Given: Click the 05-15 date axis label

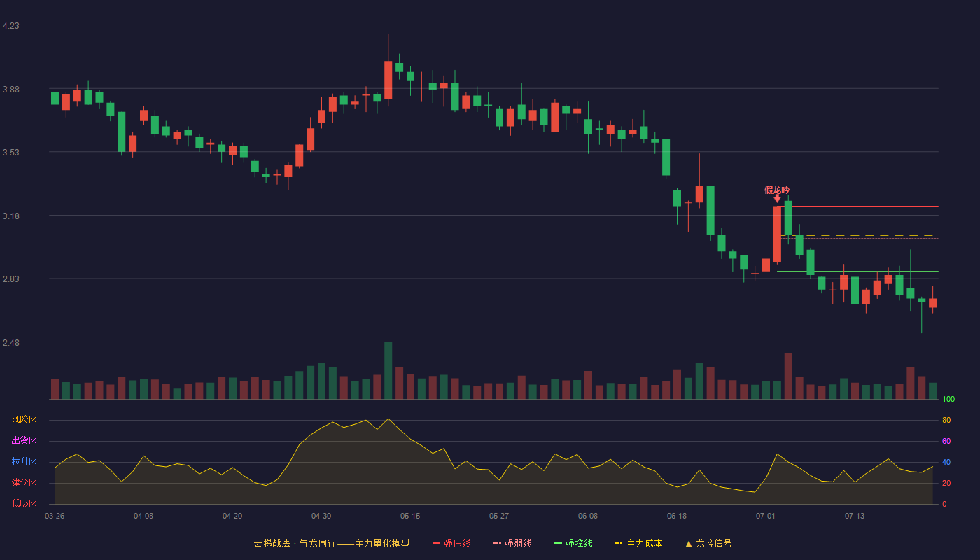Looking at the screenshot, I should (410, 516).
